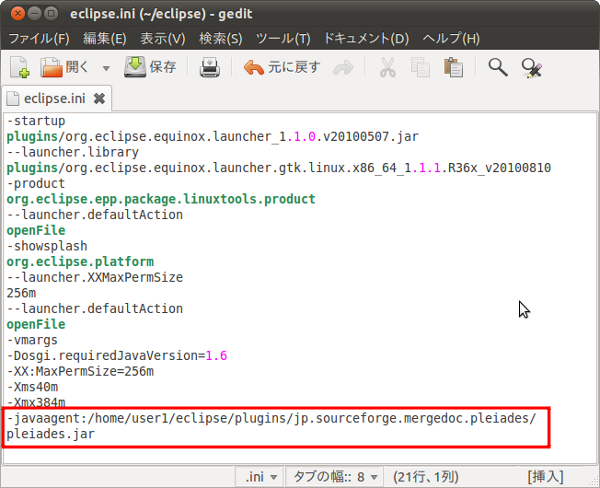
Task: Click the -javaagent pleiades path line
Action: [x=271, y=418]
